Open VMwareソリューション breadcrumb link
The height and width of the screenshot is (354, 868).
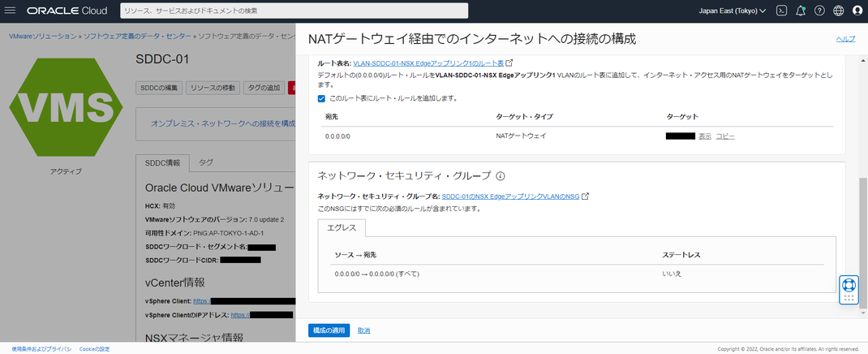[x=43, y=36]
